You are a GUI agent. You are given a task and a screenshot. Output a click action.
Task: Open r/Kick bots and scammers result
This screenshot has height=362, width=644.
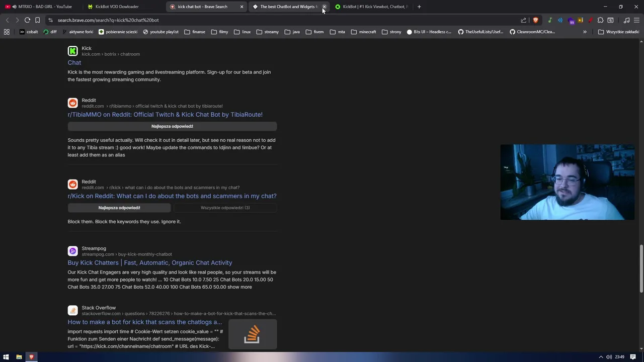[x=172, y=196]
